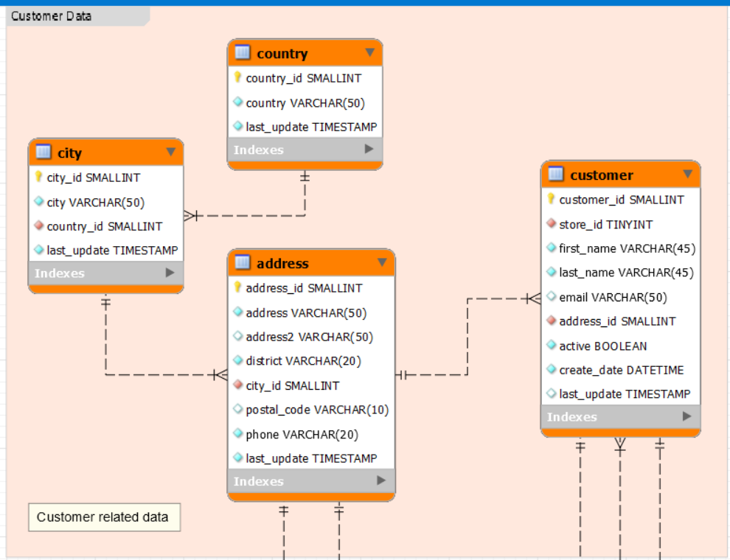Select 'country_id SMALLINT' in country table
Viewport: 730px width, 560px height.
click(303, 78)
